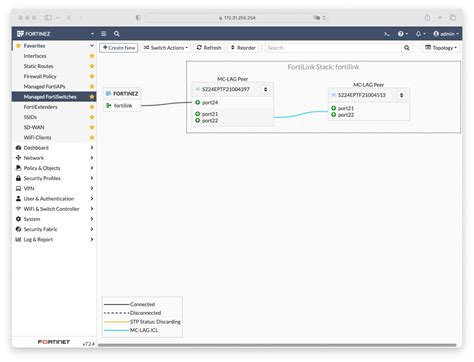The height and width of the screenshot is (362, 474).
Task: Open the admin user menu
Action: tap(446, 34)
